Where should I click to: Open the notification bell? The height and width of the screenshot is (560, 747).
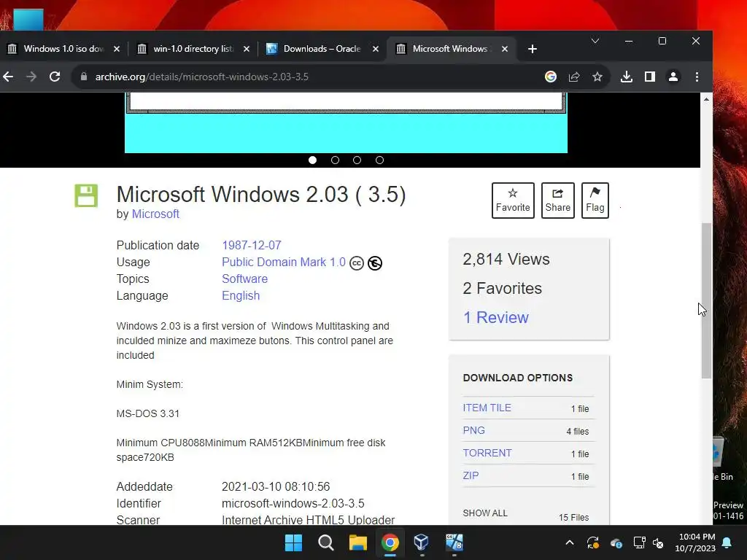pos(727,542)
